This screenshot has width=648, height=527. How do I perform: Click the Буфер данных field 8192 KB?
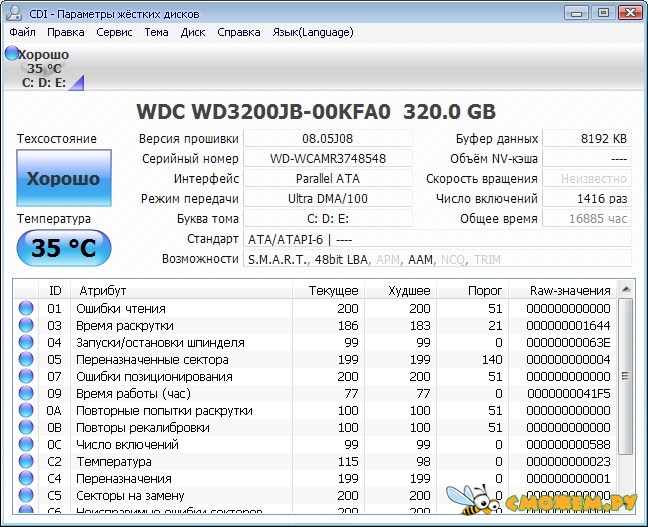tap(587, 138)
